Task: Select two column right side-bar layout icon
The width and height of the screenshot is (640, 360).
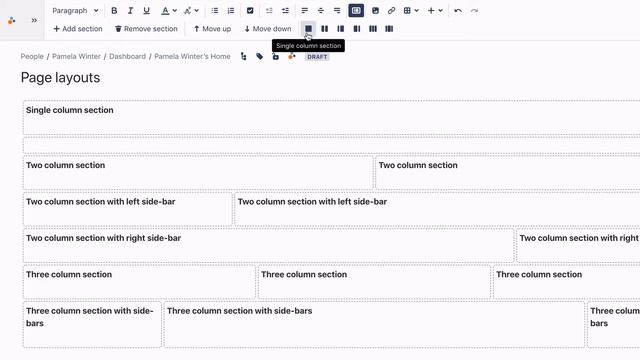Action: pos(357,29)
